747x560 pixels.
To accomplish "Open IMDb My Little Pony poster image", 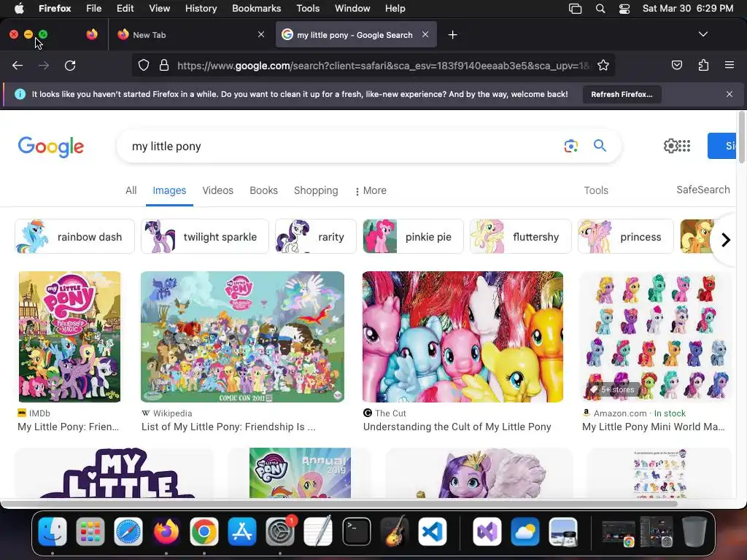I will (69, 337).
